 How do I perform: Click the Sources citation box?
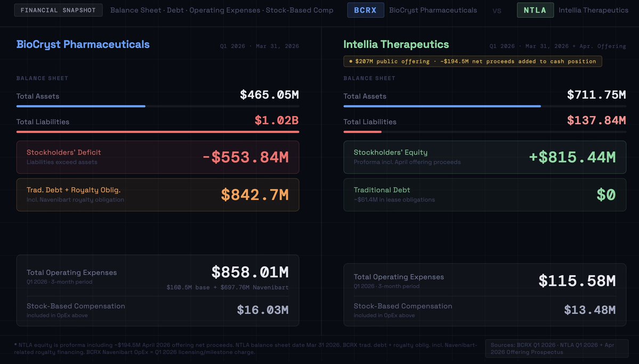click(x=557, y=349)
